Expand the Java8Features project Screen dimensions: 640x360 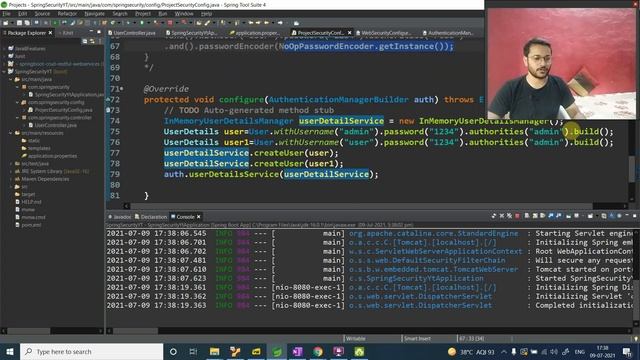coord(4,48)
